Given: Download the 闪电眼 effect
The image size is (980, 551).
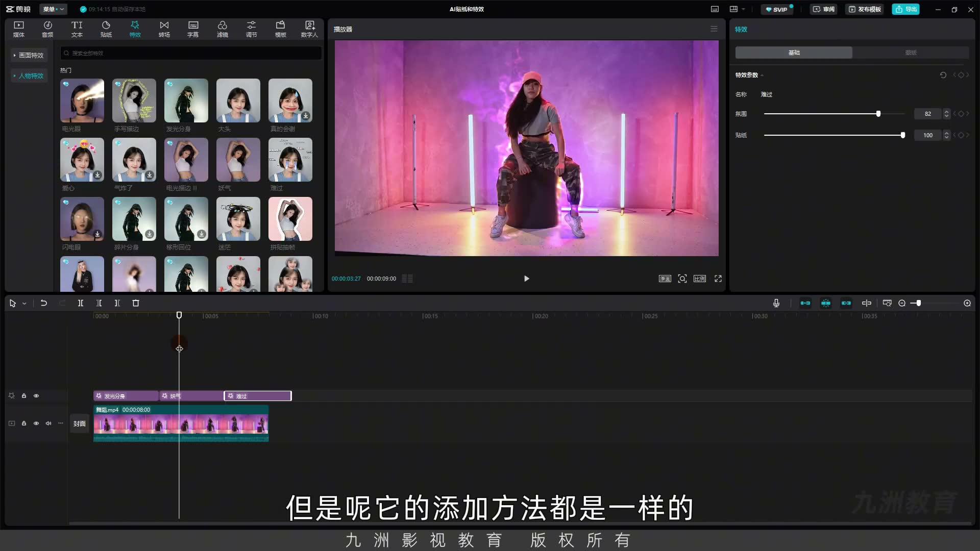Looking at the screenshot, I should click(x=97, y=234).
